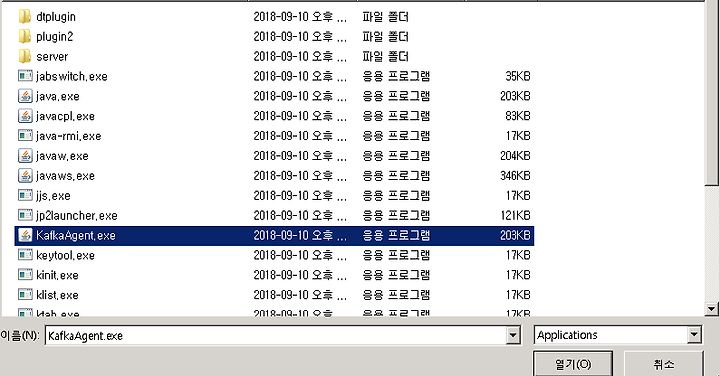Viewport: 720px width, 376px height.
Task: Click the 취소 cancel button
Action: click(x=664, y=364)
